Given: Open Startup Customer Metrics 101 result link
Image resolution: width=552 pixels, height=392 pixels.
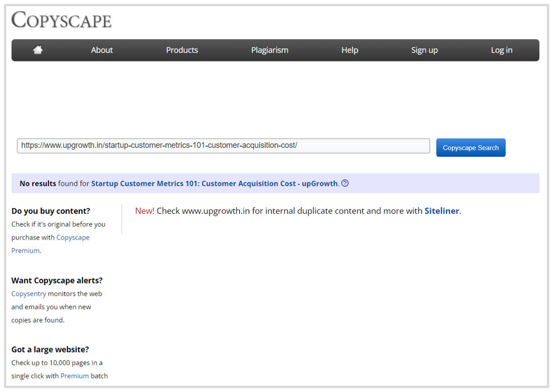Looking at the screenshot, I should coord(214,184).
